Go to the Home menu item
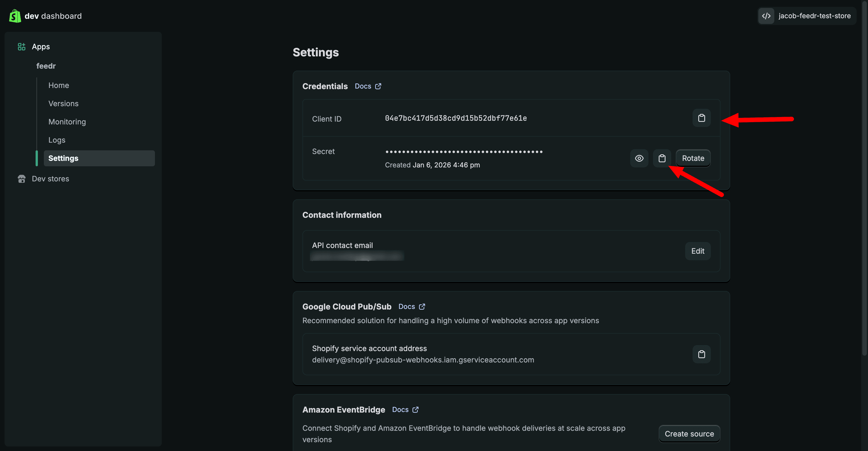This screenshot has width=868, height=451. [x=59, y=85]
